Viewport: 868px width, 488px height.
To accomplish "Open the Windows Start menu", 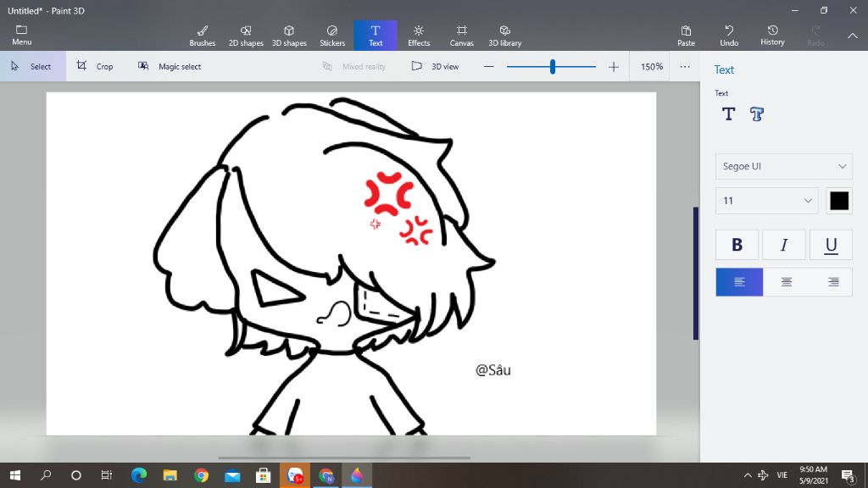I will (15, 475).
